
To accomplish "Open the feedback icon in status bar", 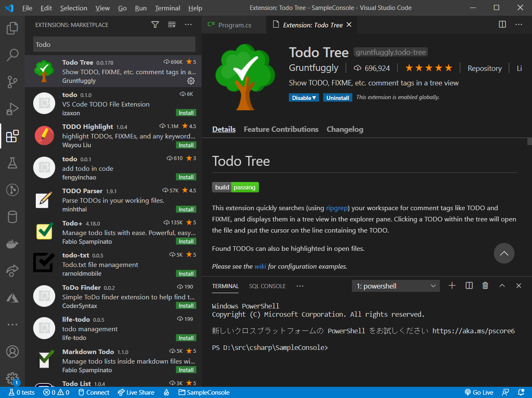I will [505, 392].
